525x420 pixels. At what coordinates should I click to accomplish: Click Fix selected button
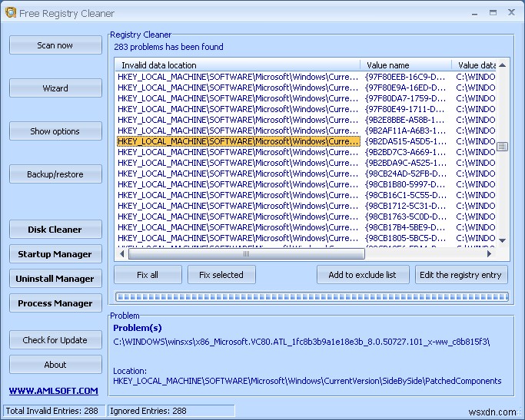[x=221, y=275]
